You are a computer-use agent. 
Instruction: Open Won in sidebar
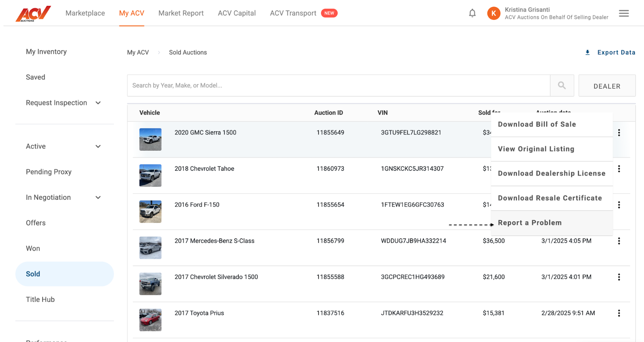click(x=33, y=249)
